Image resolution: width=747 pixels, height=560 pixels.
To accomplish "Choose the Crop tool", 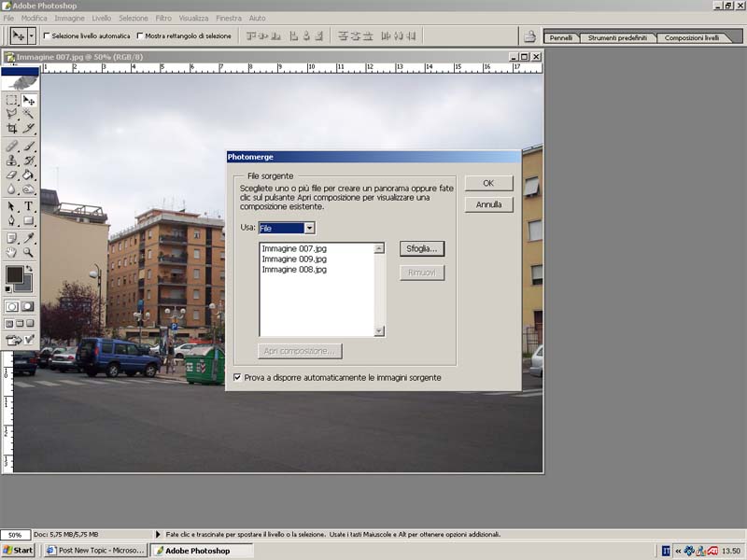I will [x=12, y=128].
